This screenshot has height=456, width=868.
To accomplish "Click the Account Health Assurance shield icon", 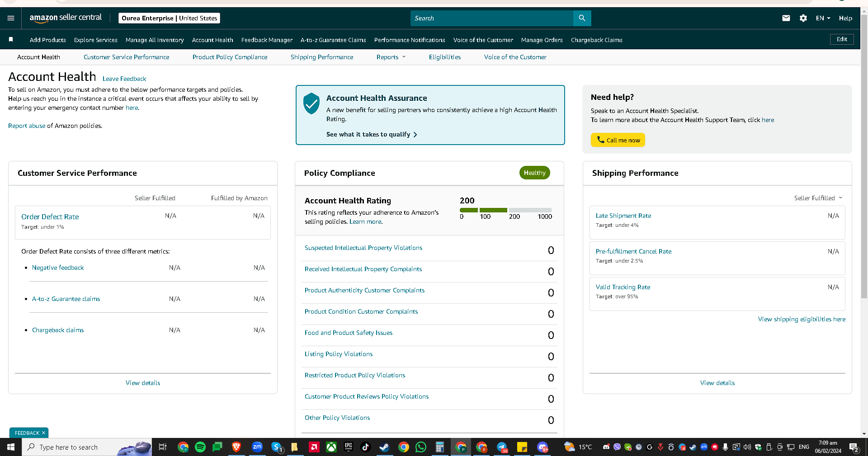I will tap(311, 103).
